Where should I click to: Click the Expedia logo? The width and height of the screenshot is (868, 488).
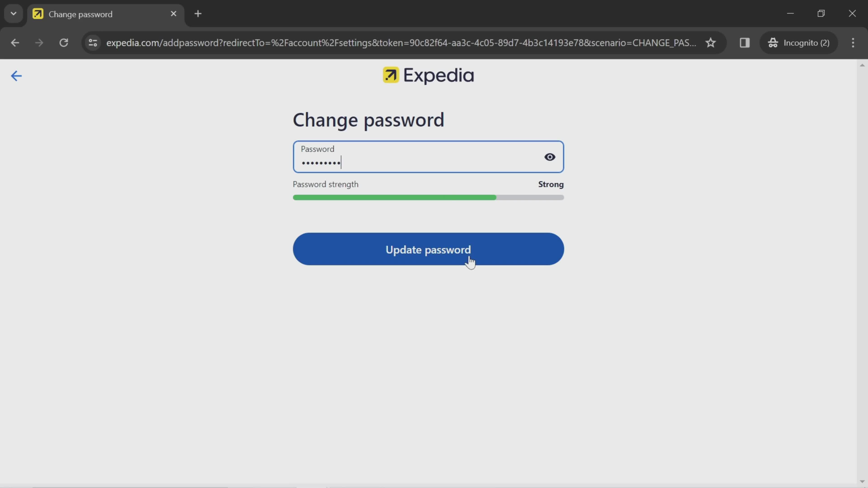(428, 75)
